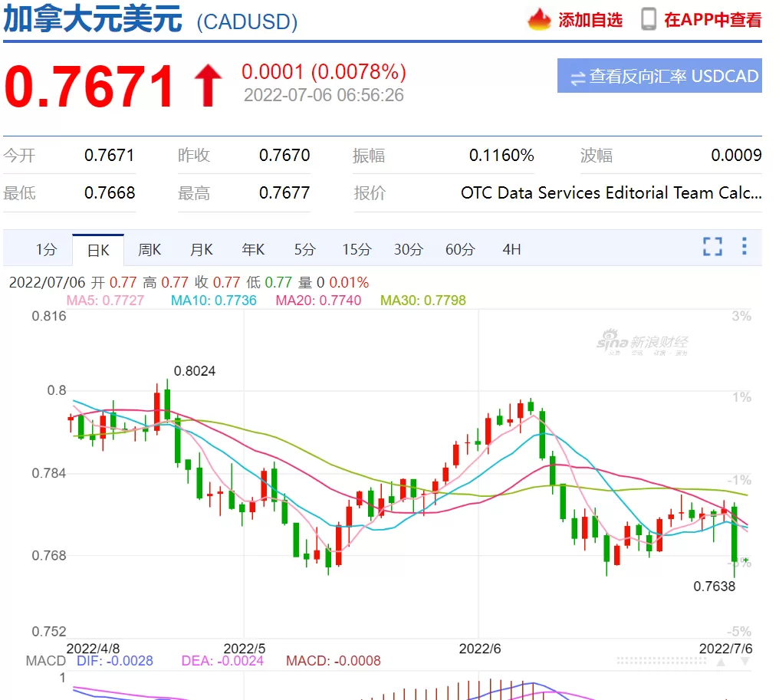Click 查看反向汇率 USDCAD button
This screenshot has width=779, height=700.
(x=659, y=75)
